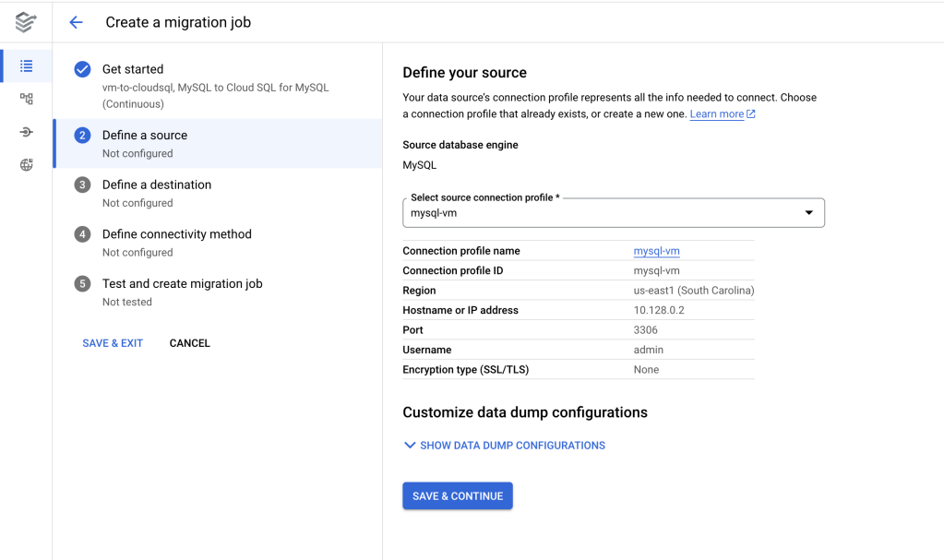The height and width of the screenshot is (560, 944).
Task: Open the mysql-vm connection profile link
Action: [656, 251]
